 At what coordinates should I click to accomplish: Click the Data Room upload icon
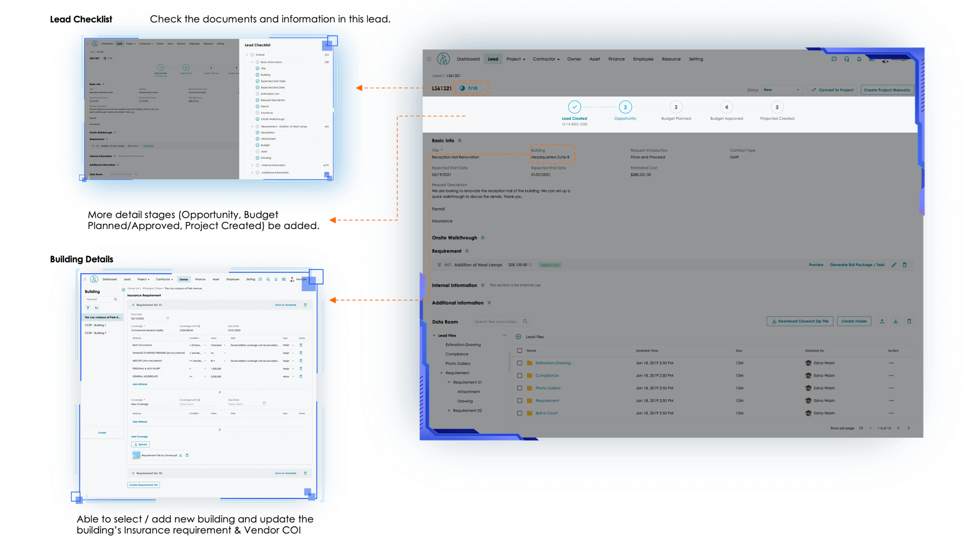882,321
